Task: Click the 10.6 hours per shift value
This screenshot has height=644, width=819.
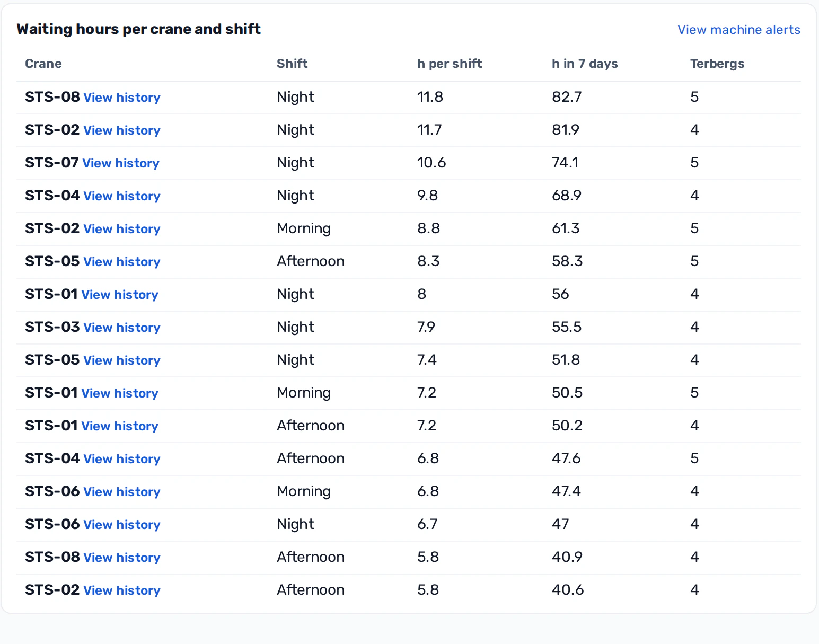Action: point(431,163)
